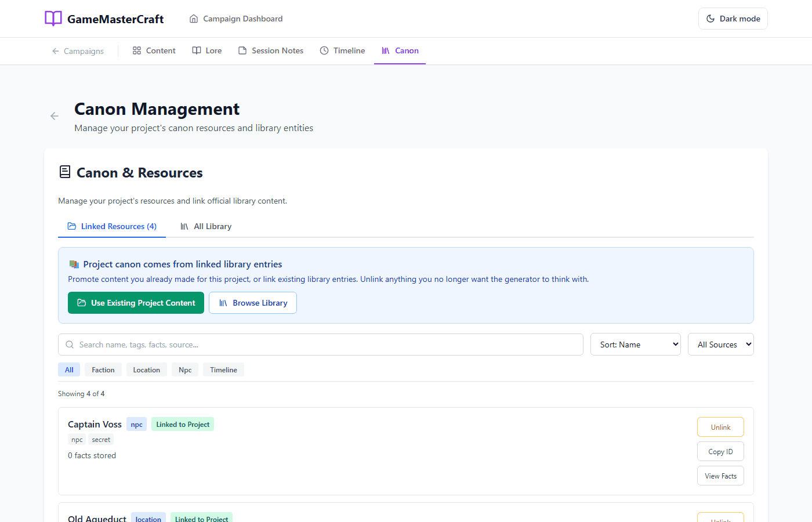The height and width of the screenshot is (522, 812).
Task: Open the All Sources dropdown
Action: 721,345
